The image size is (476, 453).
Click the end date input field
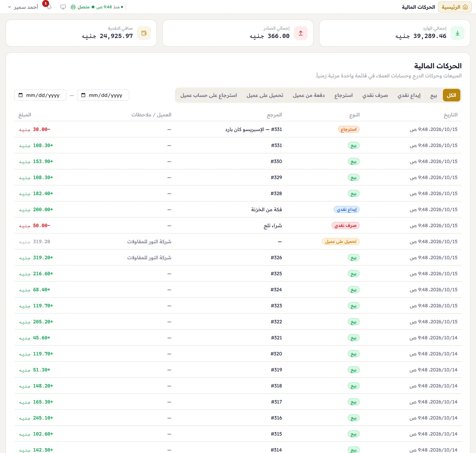pos(40,95)
